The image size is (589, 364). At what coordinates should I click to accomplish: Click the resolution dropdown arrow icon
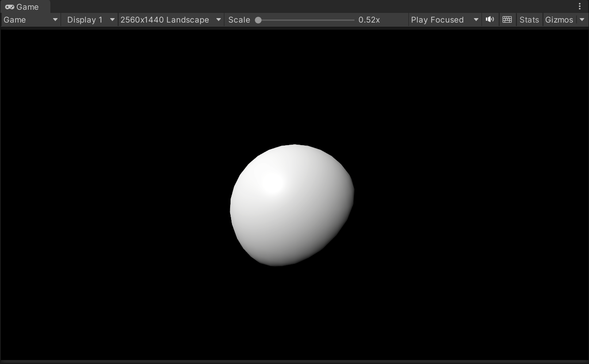[218, 19]
